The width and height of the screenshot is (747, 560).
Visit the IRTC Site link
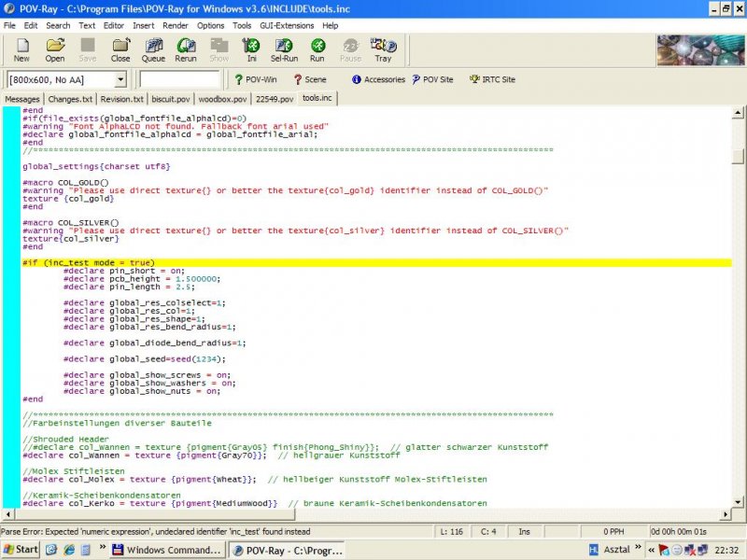[x=493, y=79]
